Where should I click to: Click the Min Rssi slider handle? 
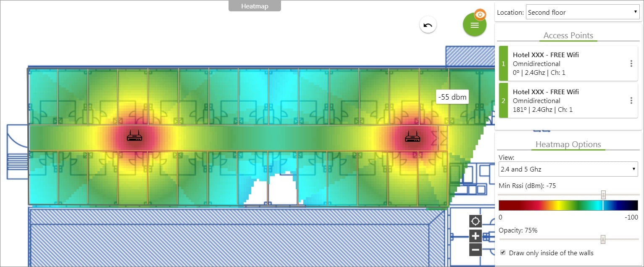(x=603, y=195)
